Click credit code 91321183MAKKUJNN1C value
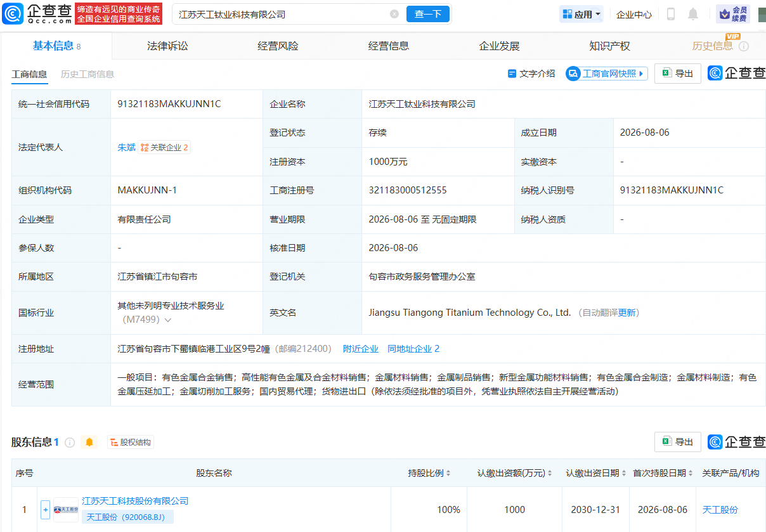Screen dimensions: 766x532 coord(169,104)
